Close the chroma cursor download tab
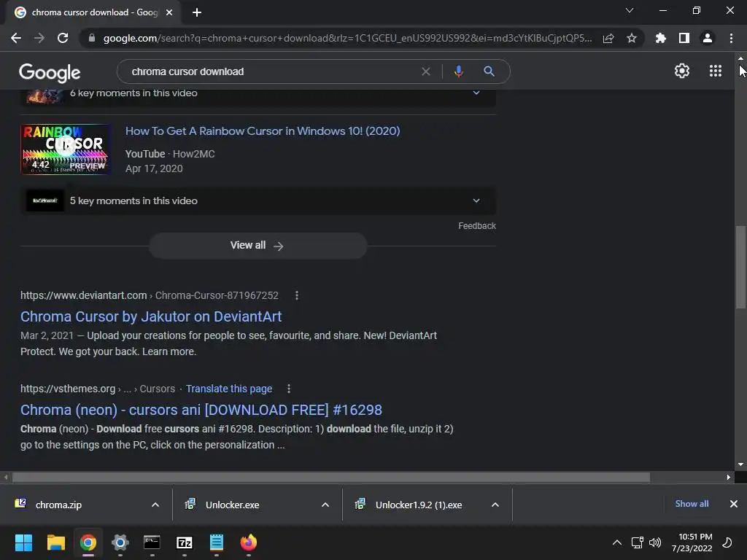 (169, 12)
